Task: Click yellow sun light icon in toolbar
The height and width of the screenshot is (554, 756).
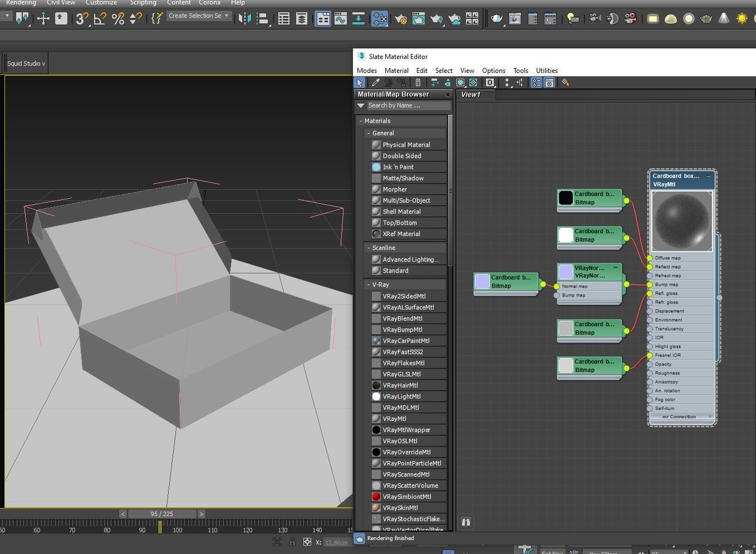Action: click(742, 18)
